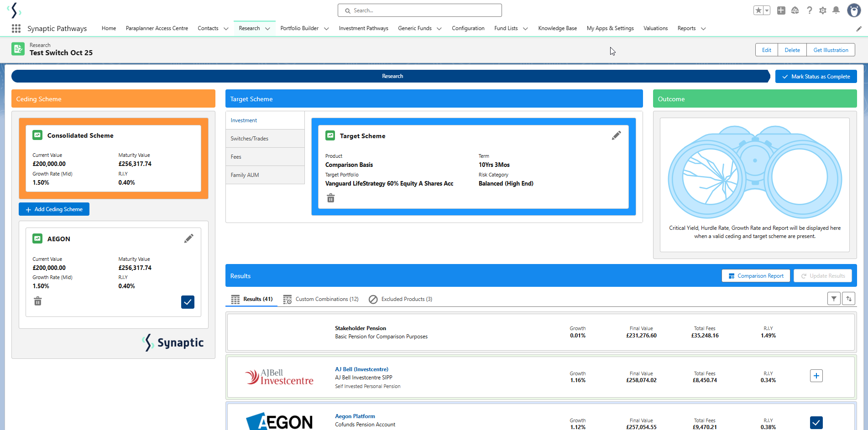Click Update Results button

click(823, 276)
